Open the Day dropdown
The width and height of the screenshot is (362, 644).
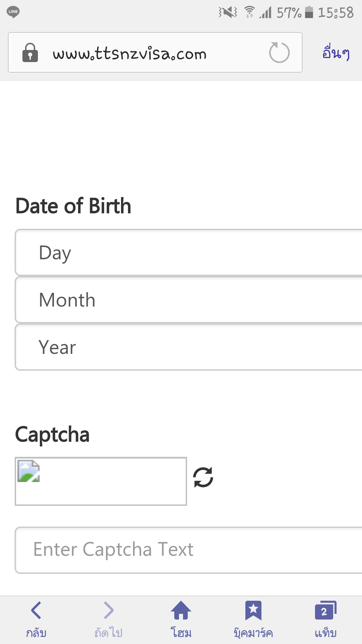pos(188,253)
